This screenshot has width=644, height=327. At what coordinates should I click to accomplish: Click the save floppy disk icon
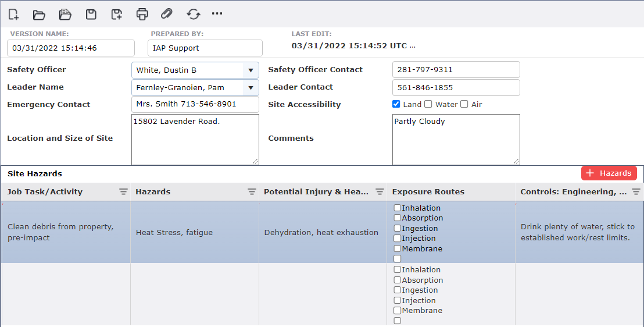pyautogui.click(x=91, y=15)
